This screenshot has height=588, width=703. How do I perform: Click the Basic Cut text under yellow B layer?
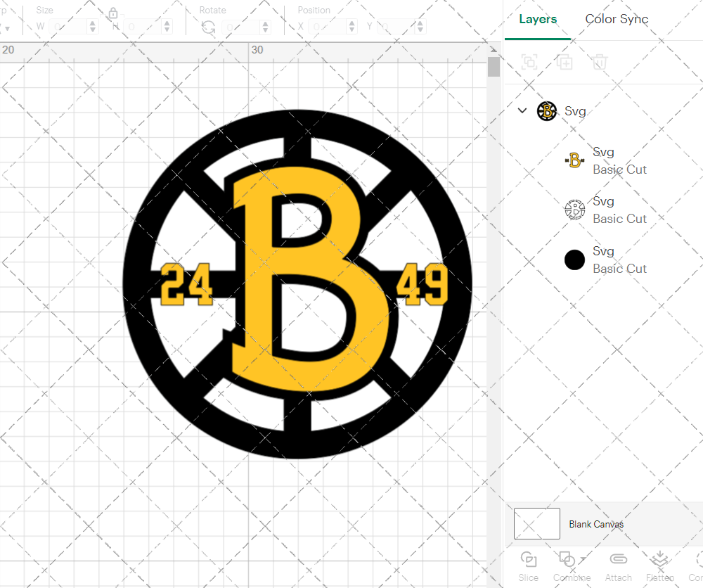(x=619, y=170)
